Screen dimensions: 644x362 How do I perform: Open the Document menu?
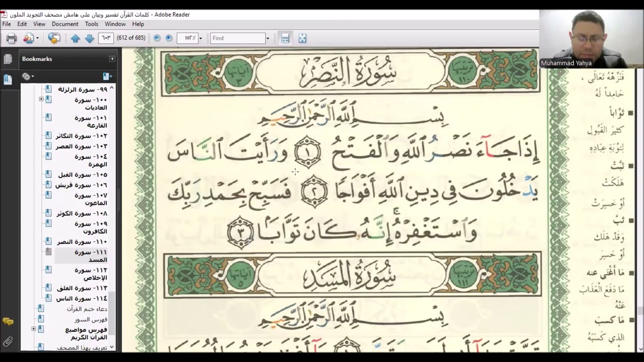[x=65, y=24]
